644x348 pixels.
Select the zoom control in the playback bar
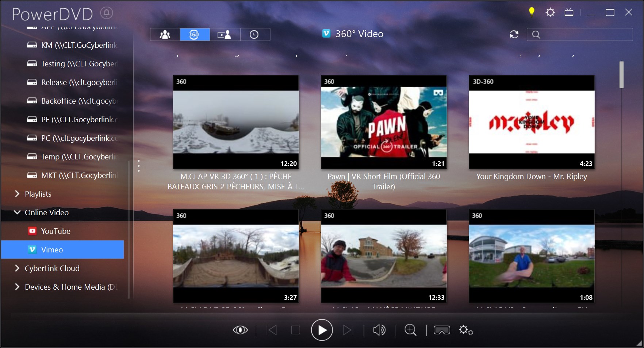[410, 330]
